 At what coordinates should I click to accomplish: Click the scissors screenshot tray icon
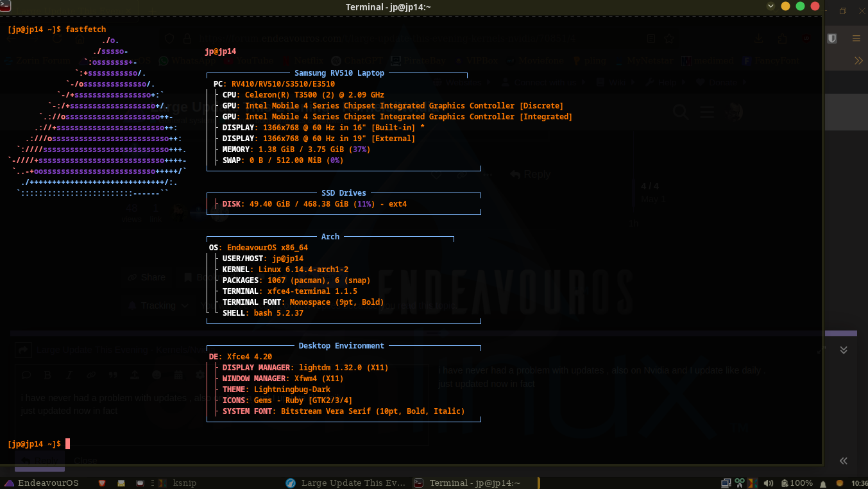coord(740,483)
